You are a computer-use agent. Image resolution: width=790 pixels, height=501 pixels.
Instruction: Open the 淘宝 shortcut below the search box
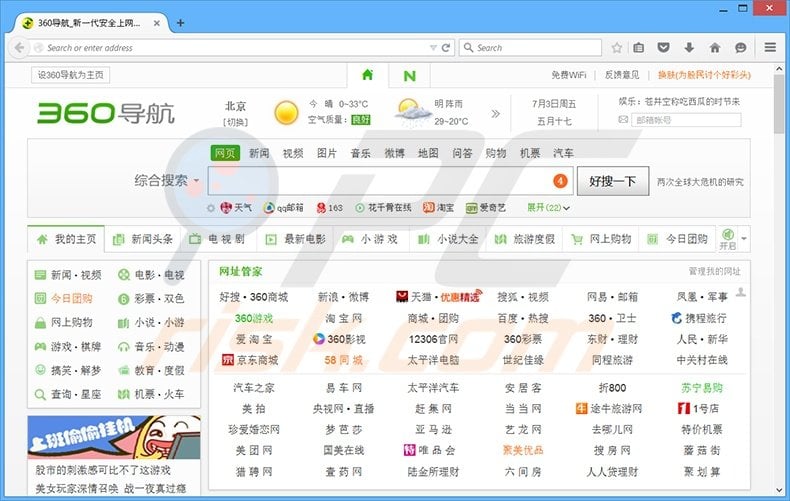(x=438, y=208)
